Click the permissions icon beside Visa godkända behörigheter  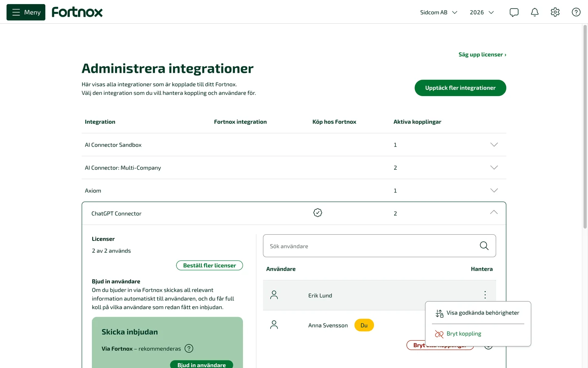pyautogui.click(x=439, y=313)
